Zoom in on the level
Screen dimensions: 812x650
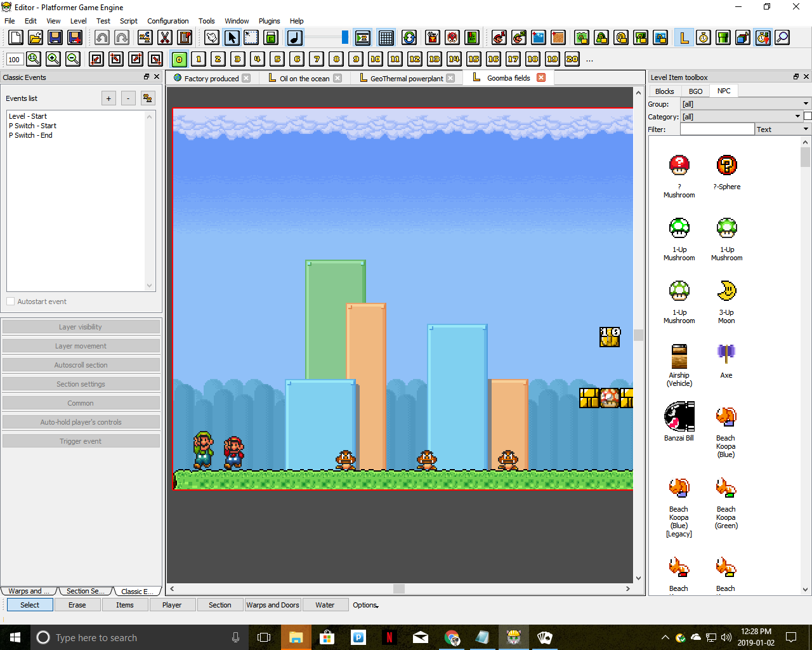pyautogui.click(x=53, y=59)
